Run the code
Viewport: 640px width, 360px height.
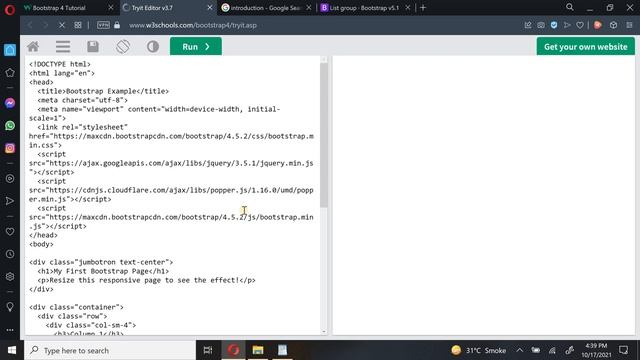[x=196, y=47]
